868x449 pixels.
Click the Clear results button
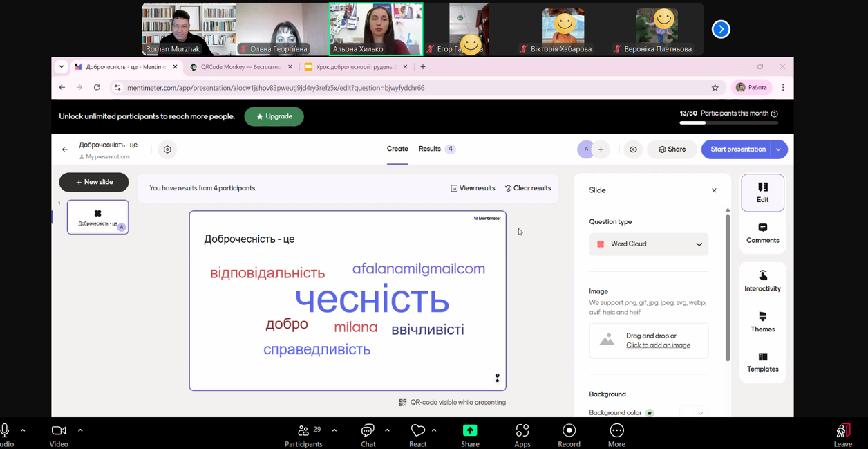(x=527, y=188)
